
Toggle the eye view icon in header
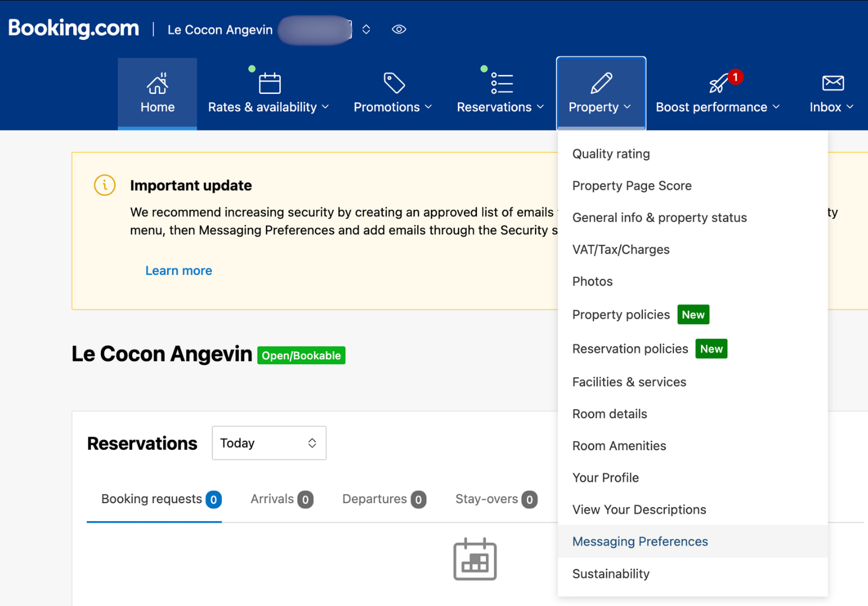399,29
